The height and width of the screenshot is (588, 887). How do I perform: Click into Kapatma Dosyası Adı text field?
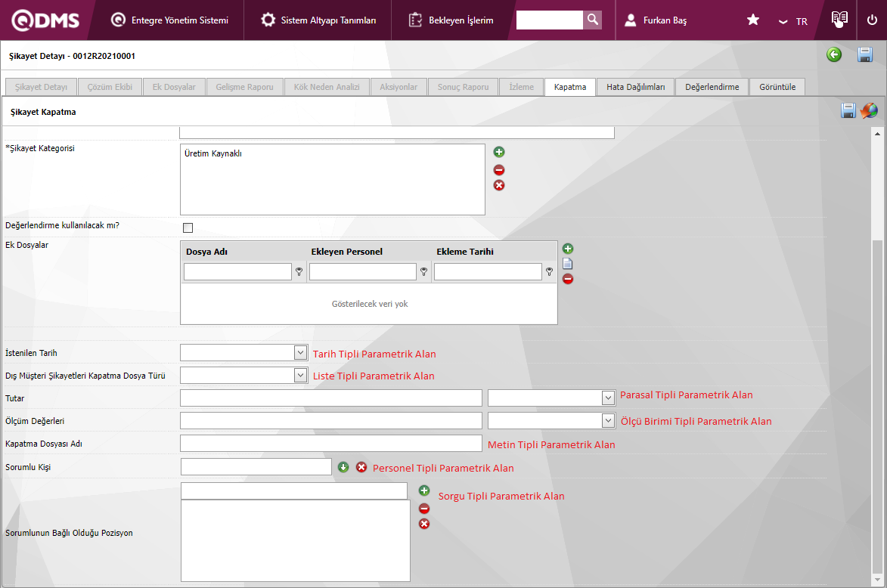[330, 444]
